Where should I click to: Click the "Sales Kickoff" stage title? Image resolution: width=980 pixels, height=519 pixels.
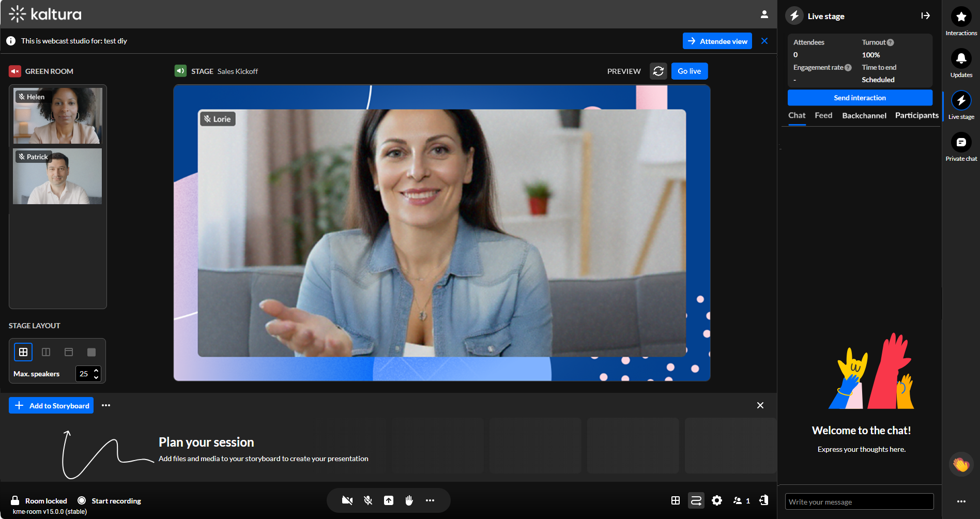pyautogui.click(x=238, y=71)
